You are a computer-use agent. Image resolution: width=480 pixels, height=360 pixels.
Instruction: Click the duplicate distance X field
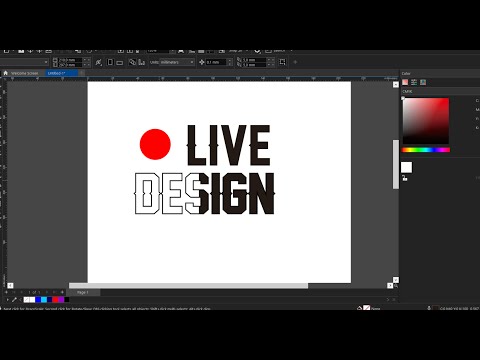click(x=254, y=60)
